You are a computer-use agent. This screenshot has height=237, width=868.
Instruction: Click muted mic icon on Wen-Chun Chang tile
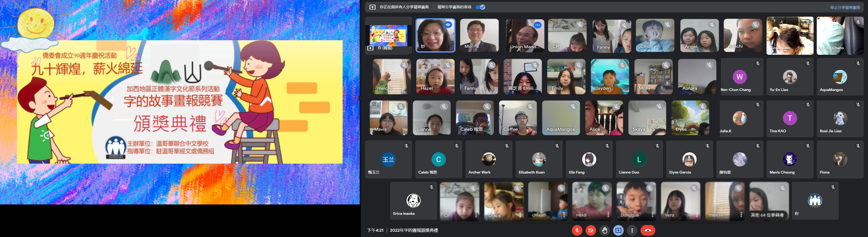click(758, 63)
